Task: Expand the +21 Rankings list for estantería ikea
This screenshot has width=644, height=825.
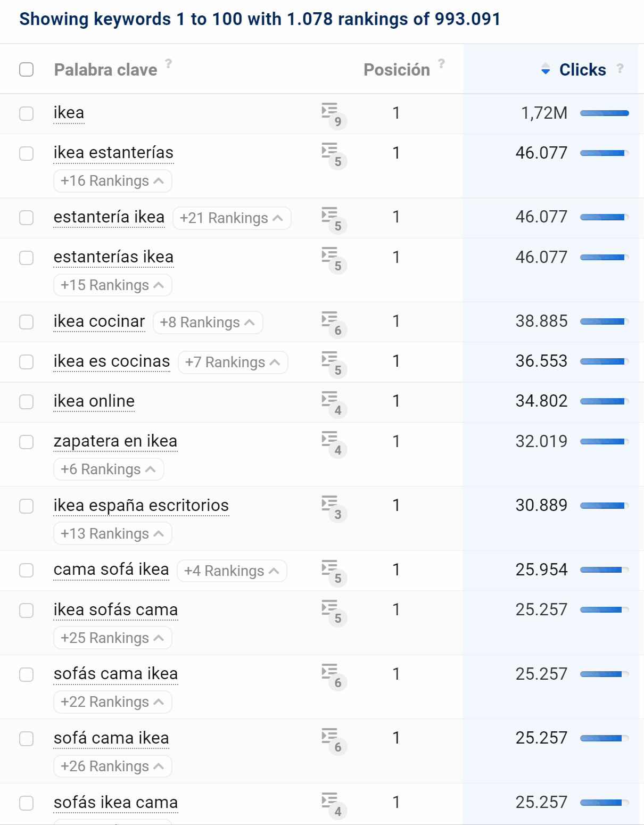Action: click(x=232, y=218)
